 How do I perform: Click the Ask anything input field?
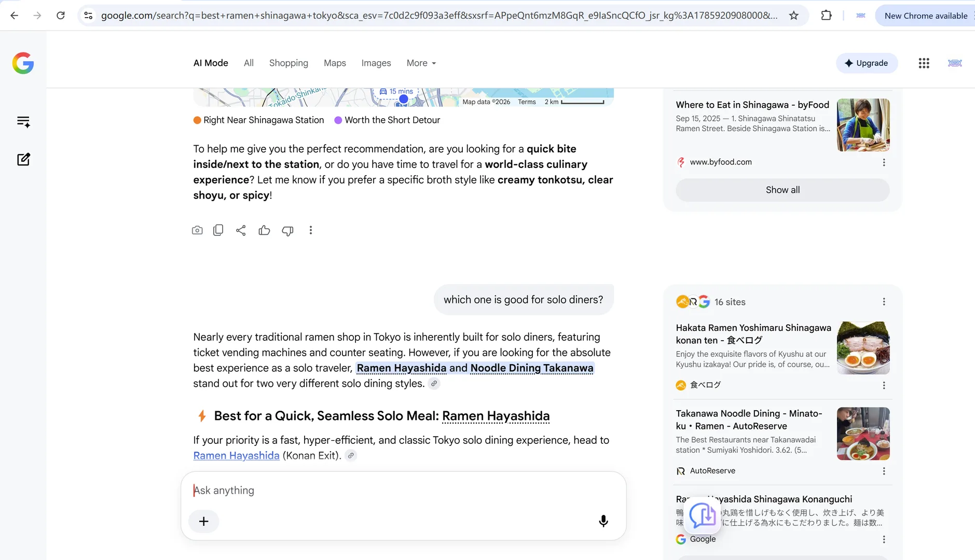[x=403, y=491]
